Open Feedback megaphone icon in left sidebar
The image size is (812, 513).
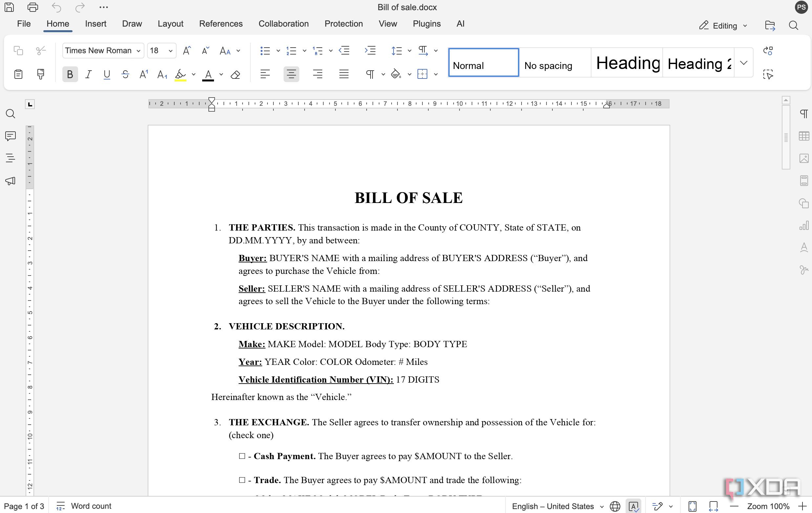point(11,181)
